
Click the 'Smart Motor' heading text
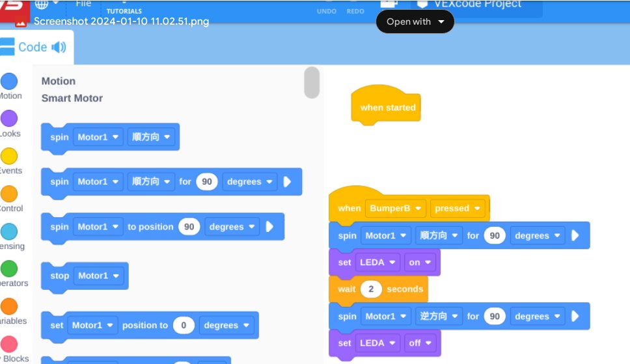pos(72,98)
